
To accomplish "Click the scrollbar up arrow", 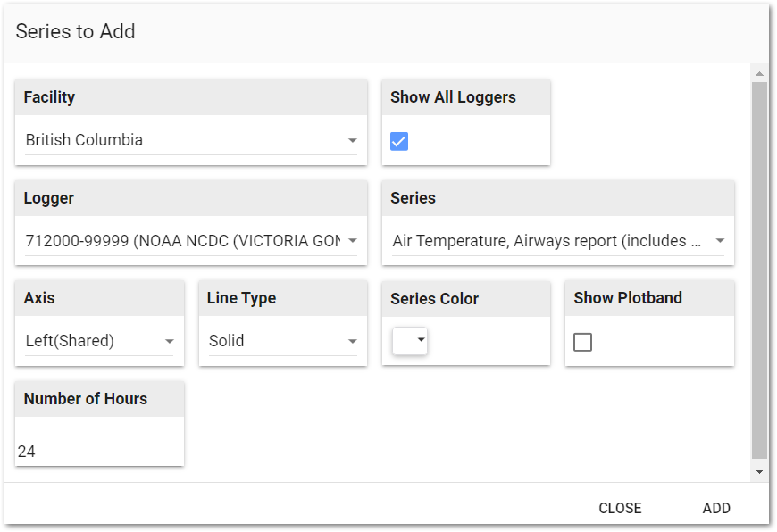I will (x=761, y=74).
